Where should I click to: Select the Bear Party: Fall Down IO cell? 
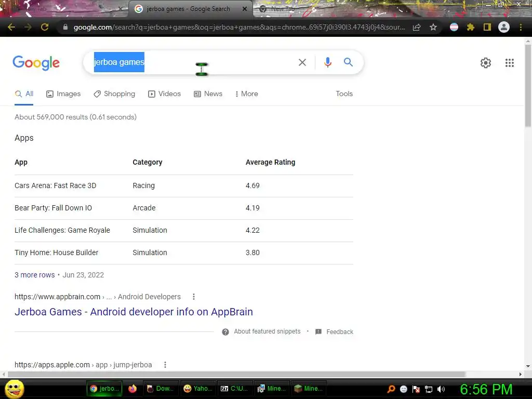pyautogui.click(x=54, y=208)
